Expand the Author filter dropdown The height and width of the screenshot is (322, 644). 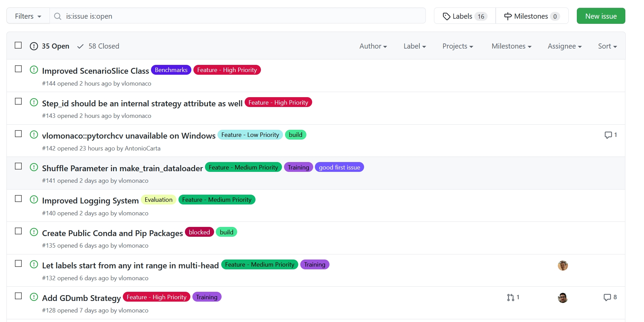coord(373,46)
